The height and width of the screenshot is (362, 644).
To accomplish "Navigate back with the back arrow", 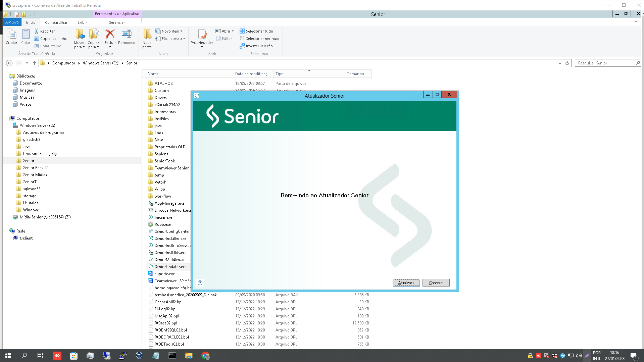I will point(9,63).
